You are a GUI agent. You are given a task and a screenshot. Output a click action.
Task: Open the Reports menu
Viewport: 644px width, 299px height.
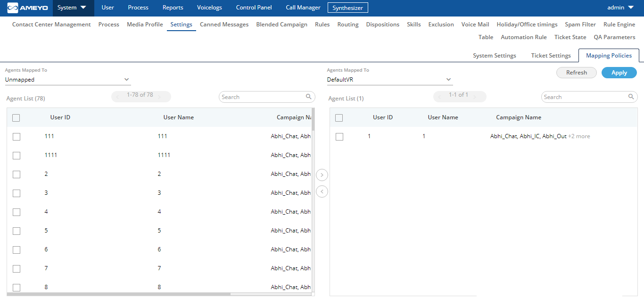[173, 8]
